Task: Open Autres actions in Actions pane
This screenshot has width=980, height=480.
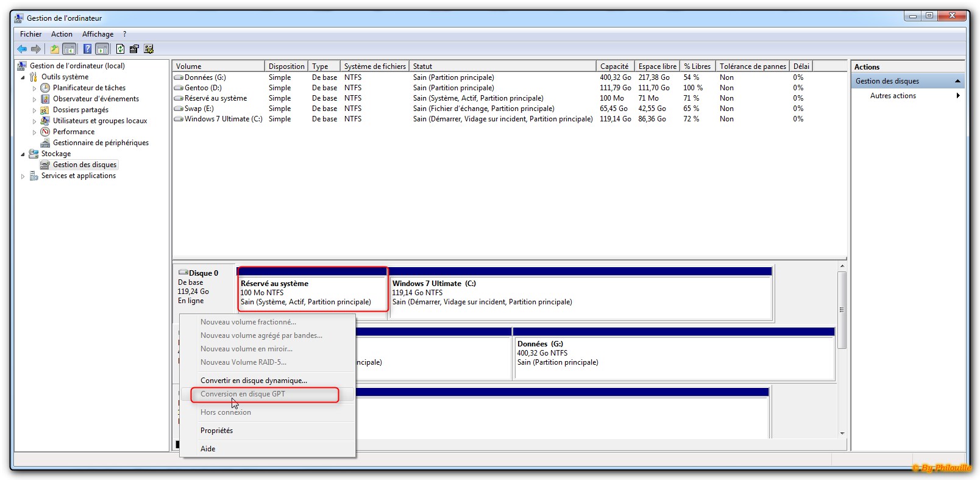Action: (x=893, y=96)
